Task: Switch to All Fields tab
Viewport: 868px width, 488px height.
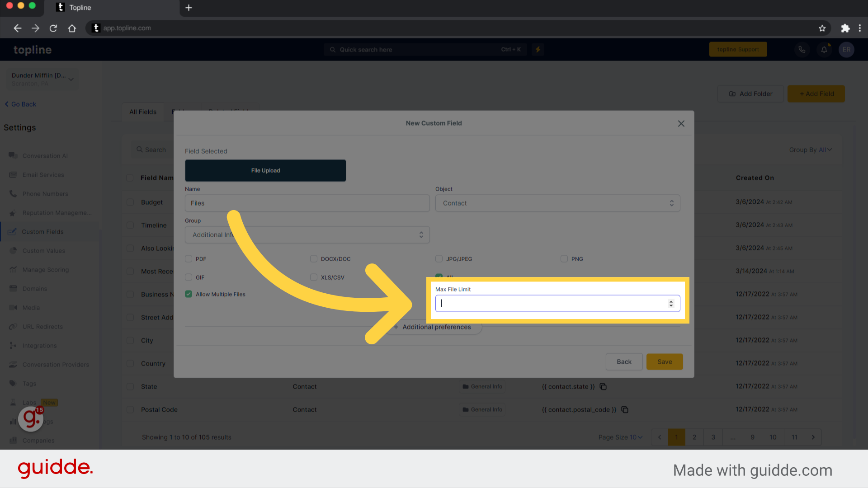Action: pyautogui.click(x=143, y=112)
